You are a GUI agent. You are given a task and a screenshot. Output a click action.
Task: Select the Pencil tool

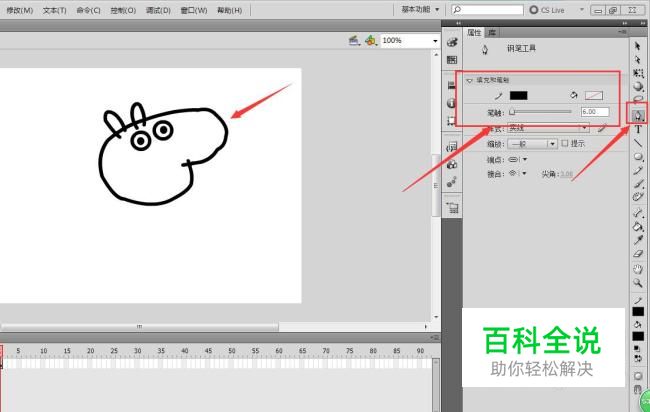638,170
